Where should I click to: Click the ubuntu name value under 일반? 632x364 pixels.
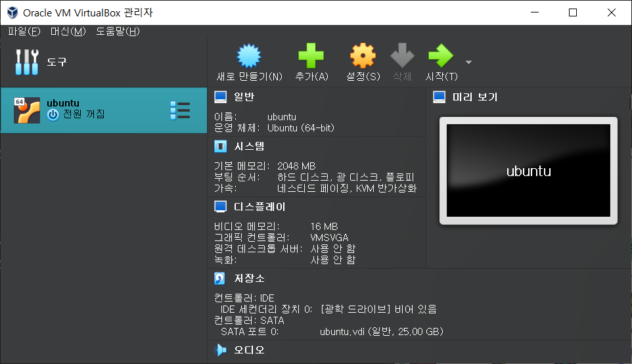[282, 117]
